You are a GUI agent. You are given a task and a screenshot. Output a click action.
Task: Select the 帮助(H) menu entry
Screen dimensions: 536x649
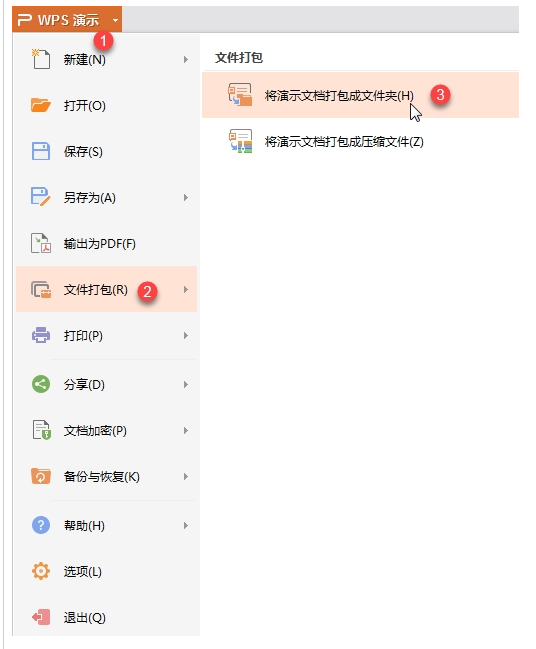click(x=106, y=526)
